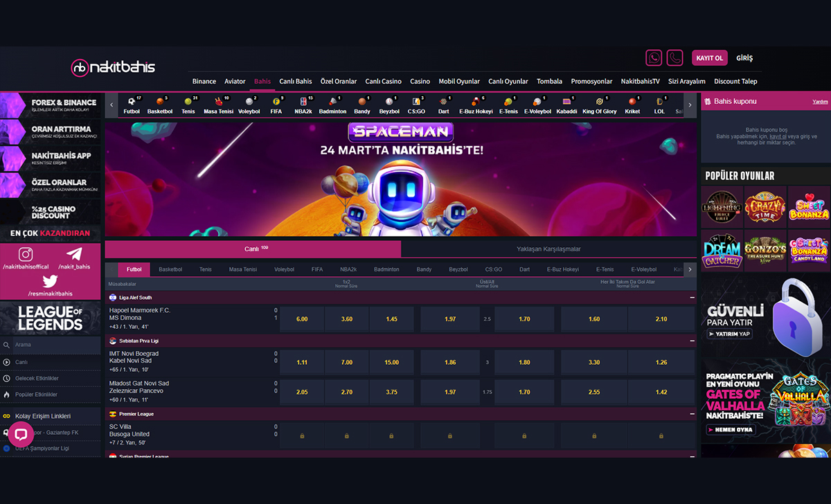The image size is (831, 504).
Task: Select the Masa Tenisi filter tab
Action: click(243, 269)
